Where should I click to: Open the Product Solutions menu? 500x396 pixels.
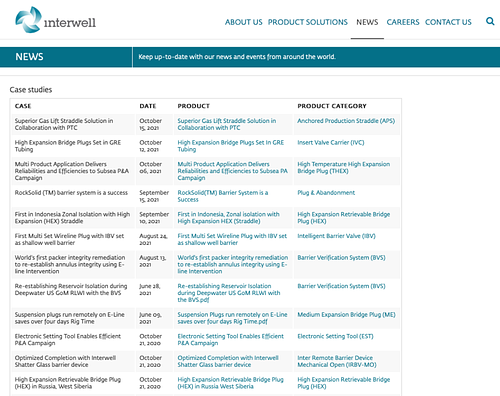click(308, 22)
